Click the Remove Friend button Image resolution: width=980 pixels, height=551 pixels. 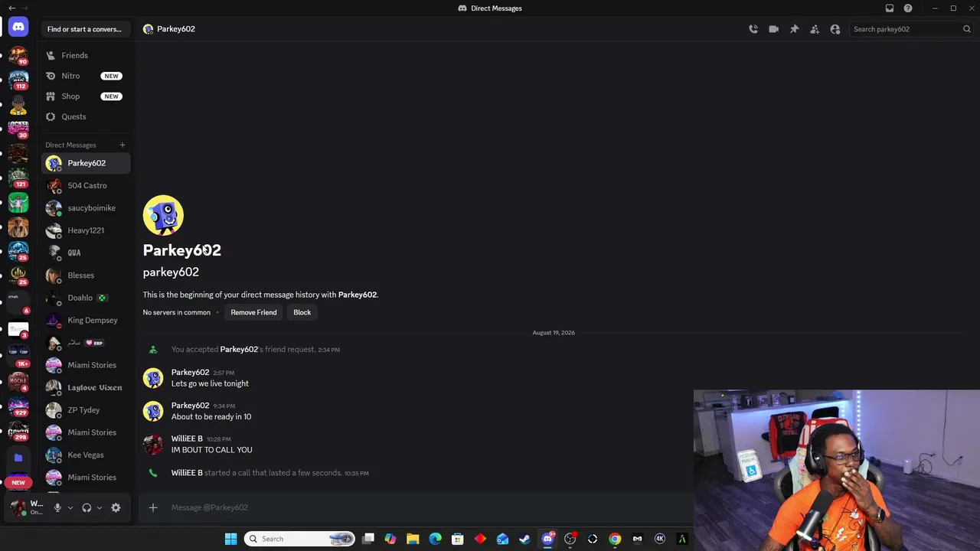click(x=253, y=312)
